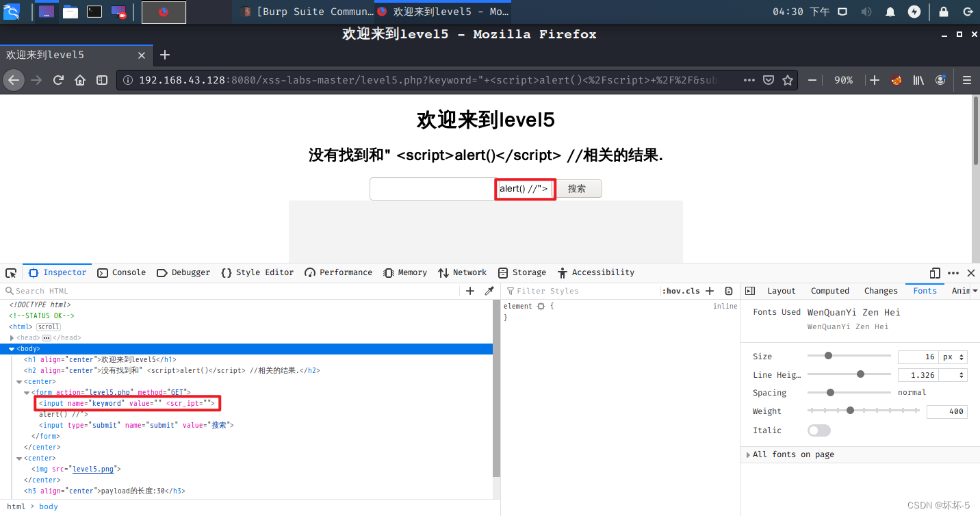This screenshot has width=980, height=516.
Task: Click the eyedropper to grab a page color
Action: (489, 291)
